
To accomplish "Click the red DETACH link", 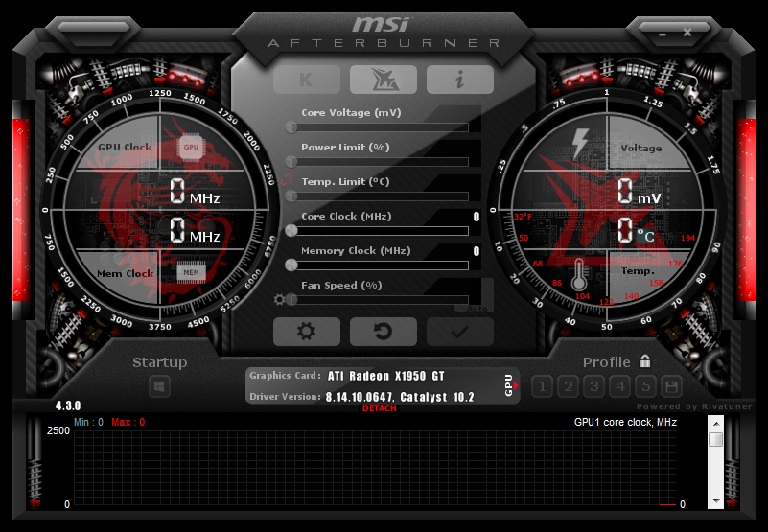I will pyautogui.click(x=380, y=408).
